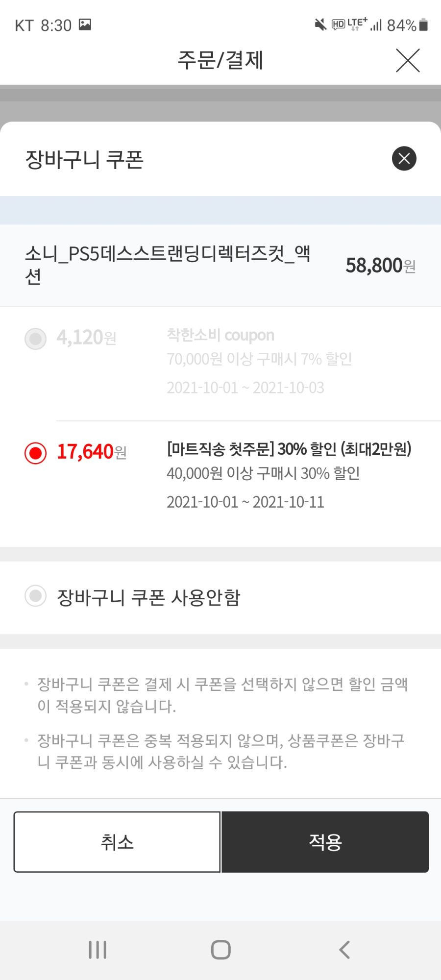Image resolution: width=441 pixels, height=980 pixels.
Task: Tap the Android back navigation arrow
Action: coord(344,950)
